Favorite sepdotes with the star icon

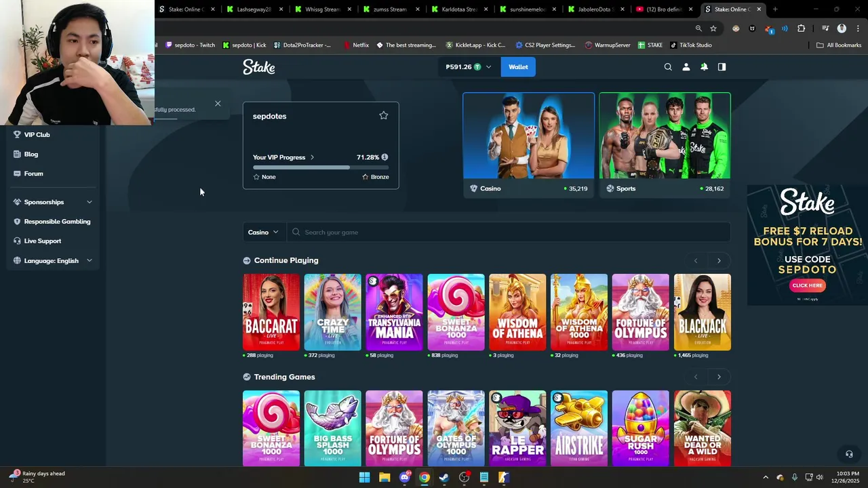click(383, 116)
